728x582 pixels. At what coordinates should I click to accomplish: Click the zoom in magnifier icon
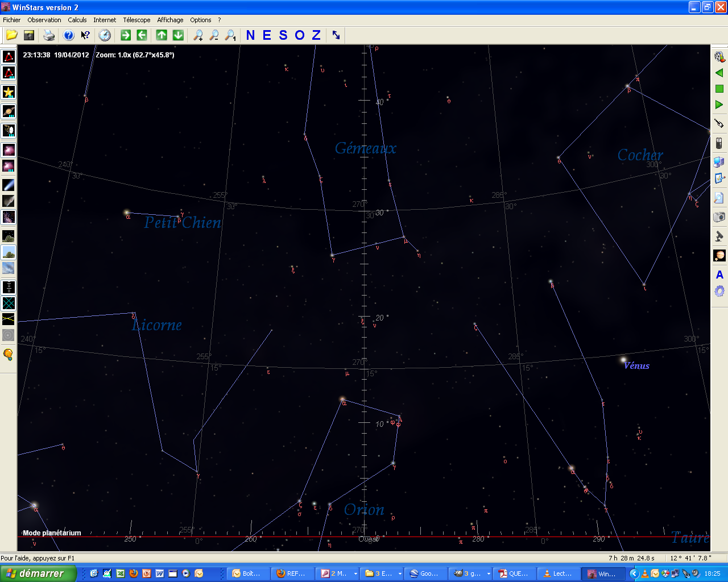[198, 35]
